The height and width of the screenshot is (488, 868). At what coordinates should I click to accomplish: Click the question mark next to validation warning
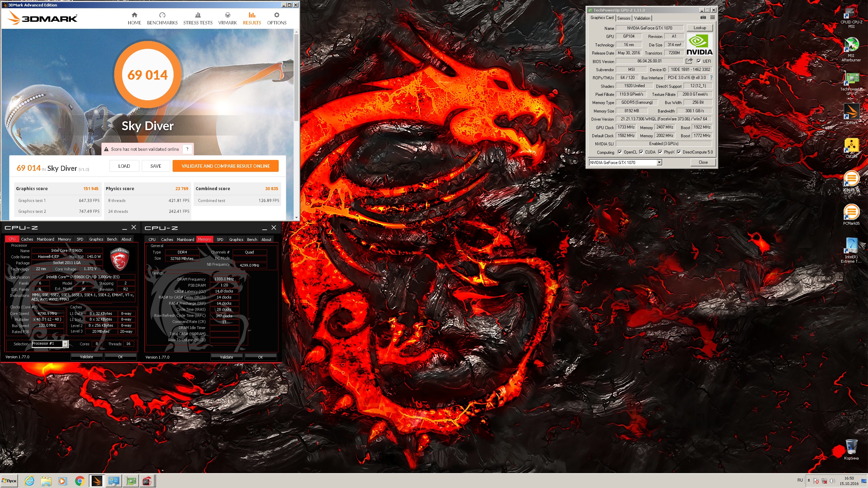coord(187,149)
